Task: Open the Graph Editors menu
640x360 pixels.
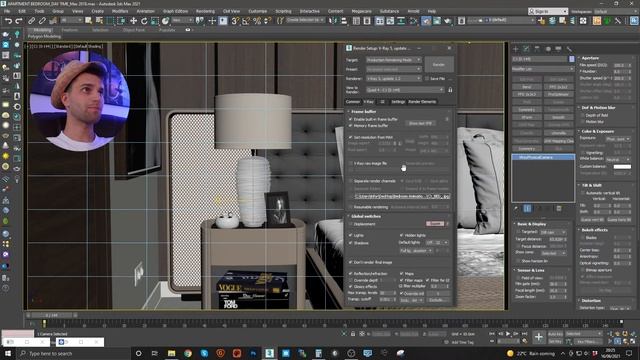Action: point(176,11)
